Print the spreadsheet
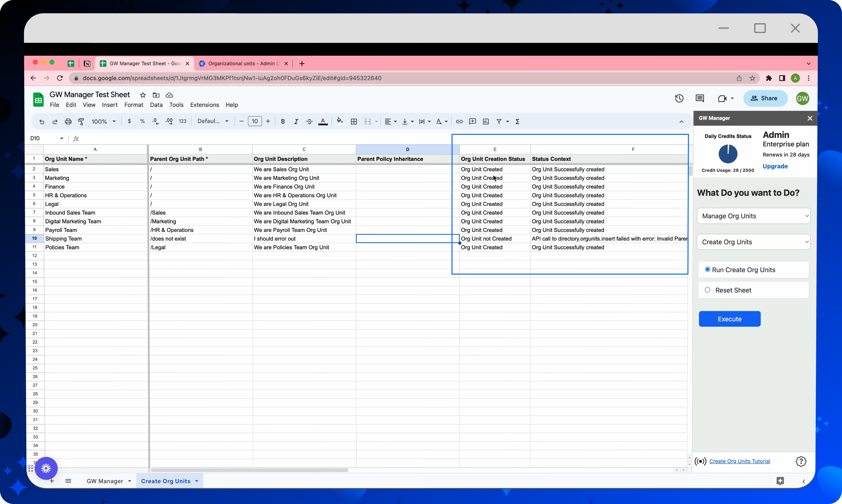Viewport: 842px width, 504px height. (68, 122)
